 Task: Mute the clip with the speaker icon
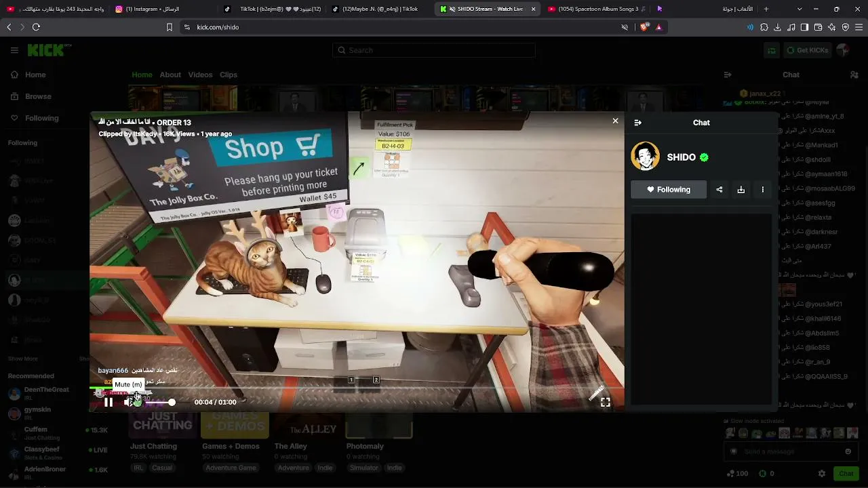[x=130, y=402]
